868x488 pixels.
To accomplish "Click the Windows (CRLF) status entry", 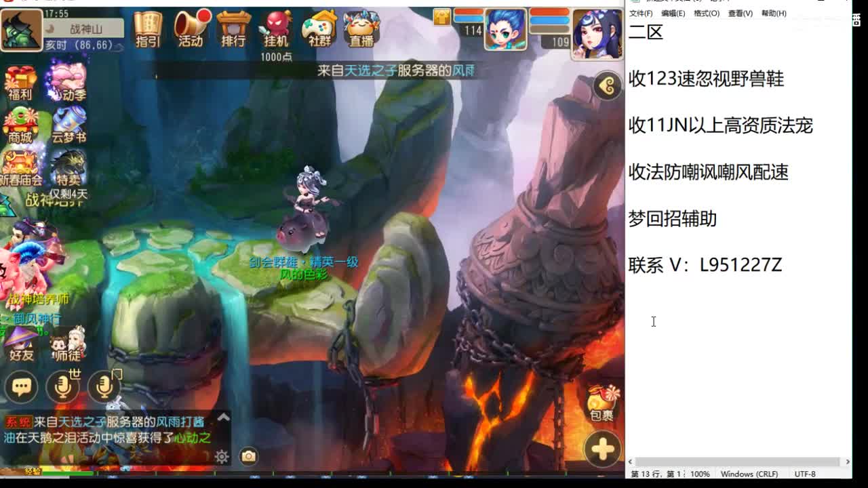I will [749, 474].
